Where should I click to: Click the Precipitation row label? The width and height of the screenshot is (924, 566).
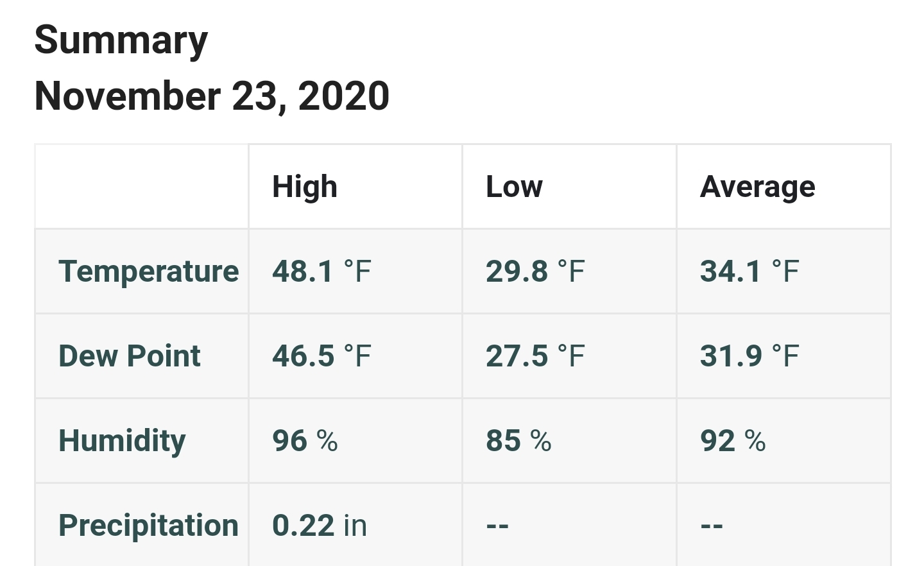click(x=148, y=526)
